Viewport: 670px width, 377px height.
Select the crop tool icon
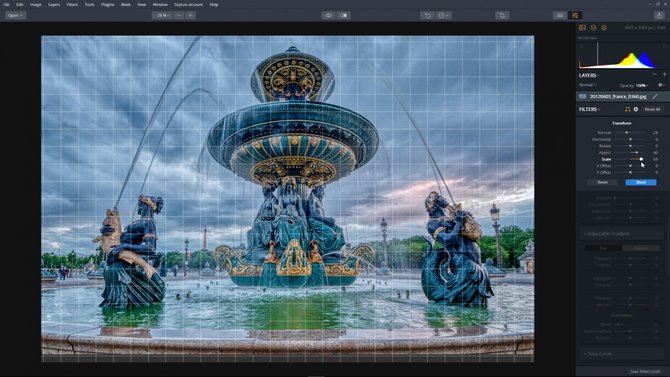pos(502,15)
